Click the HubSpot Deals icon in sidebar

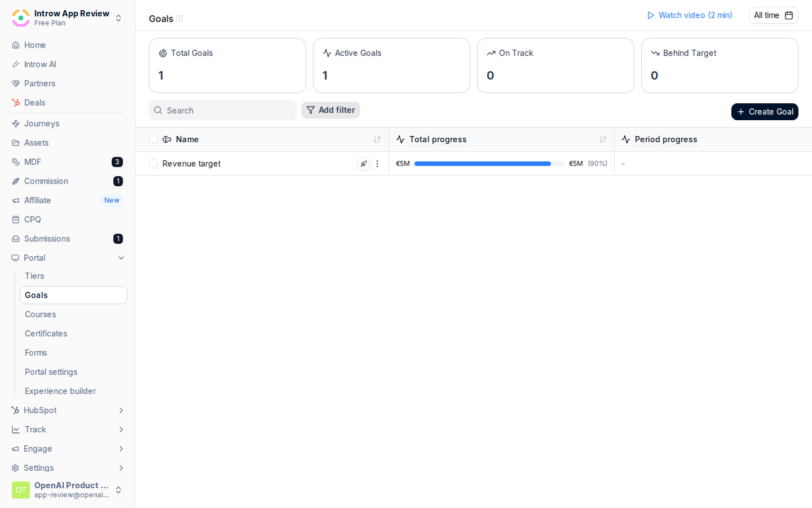[16, 103]
